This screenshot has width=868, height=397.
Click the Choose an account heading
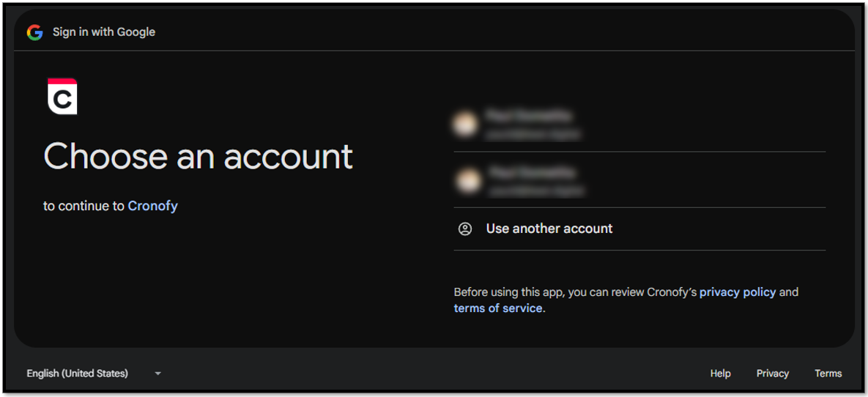click(199, 156)
